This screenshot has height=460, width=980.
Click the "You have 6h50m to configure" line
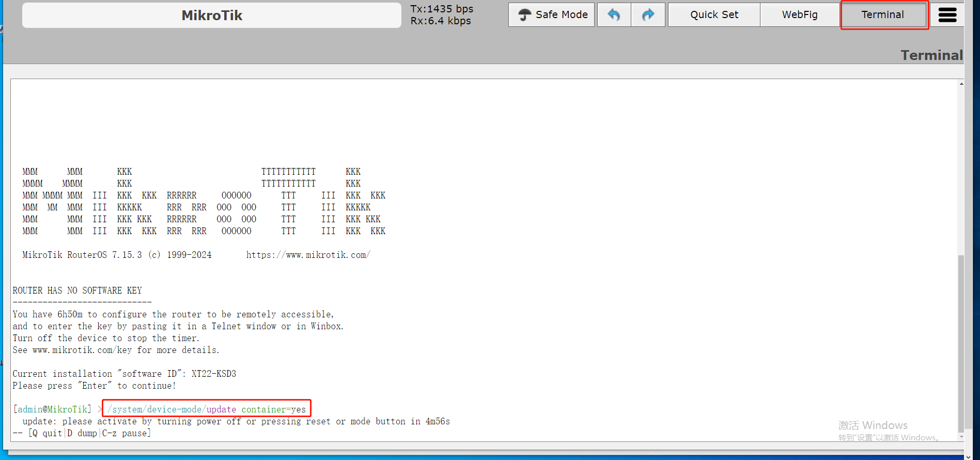[x=173, y=314]
